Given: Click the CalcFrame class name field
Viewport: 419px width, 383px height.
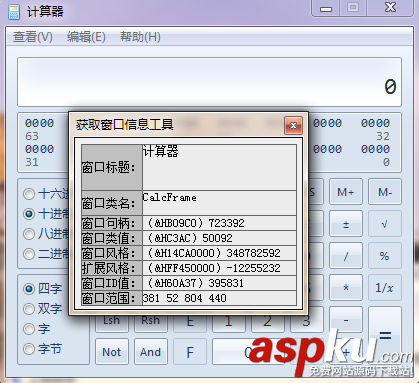Looking at the screenshot, I should [x=219, y=203].
